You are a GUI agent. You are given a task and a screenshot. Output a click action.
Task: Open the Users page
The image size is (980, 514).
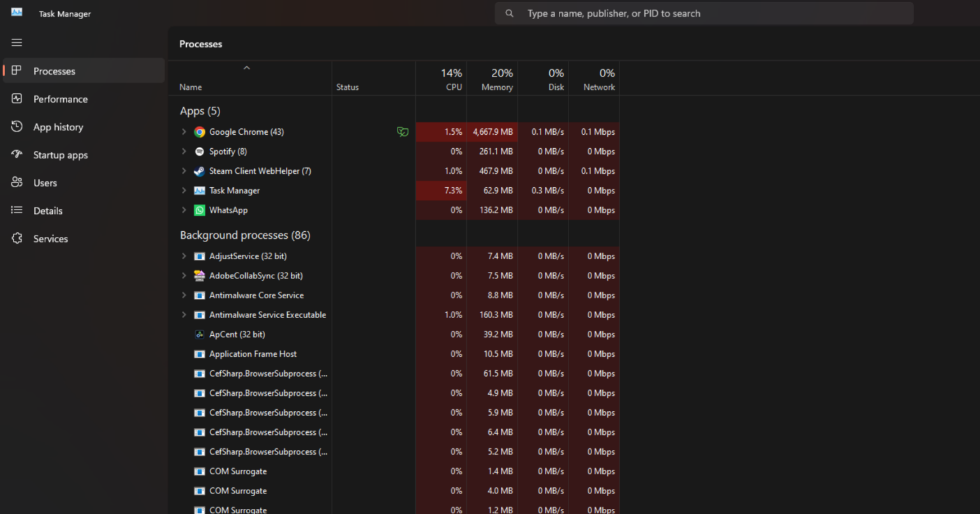(x=84, y=183)
